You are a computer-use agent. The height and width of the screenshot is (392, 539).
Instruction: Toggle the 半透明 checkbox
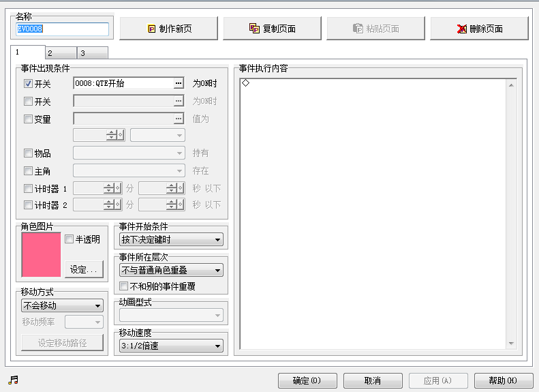click(69, 239)
